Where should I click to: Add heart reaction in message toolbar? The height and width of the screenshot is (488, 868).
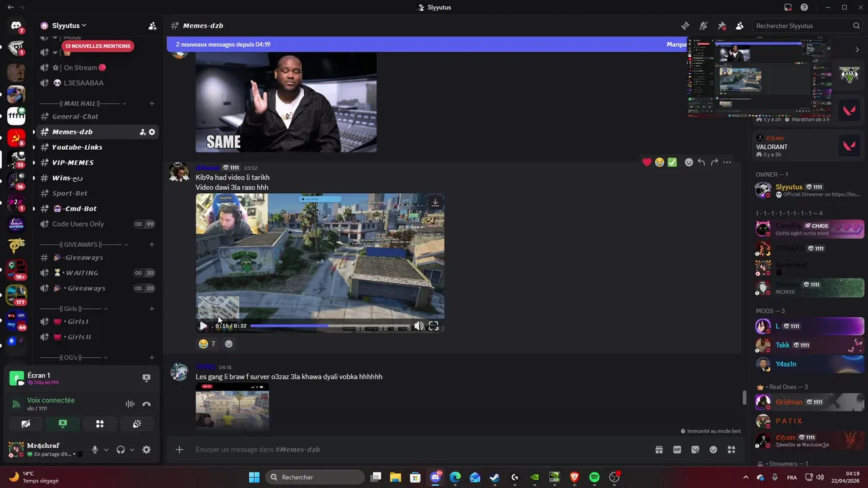(647, 162)
